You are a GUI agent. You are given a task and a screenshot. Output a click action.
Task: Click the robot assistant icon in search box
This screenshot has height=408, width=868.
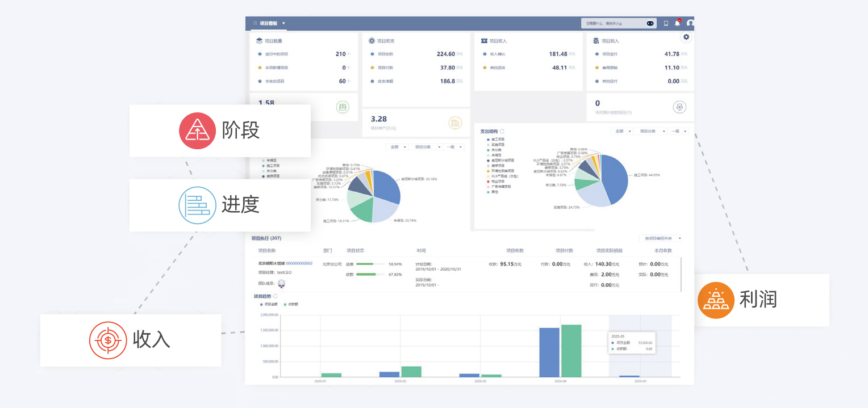pos(650,23)
